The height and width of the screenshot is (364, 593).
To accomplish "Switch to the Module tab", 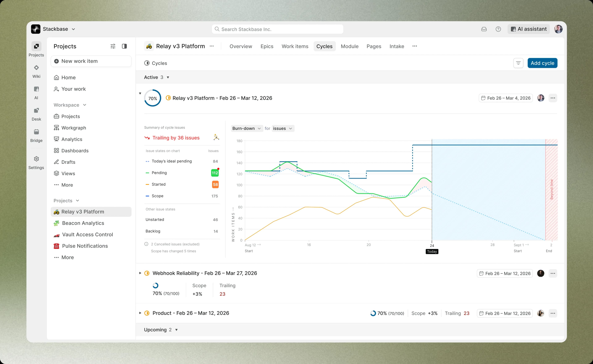I will (349, 46).
